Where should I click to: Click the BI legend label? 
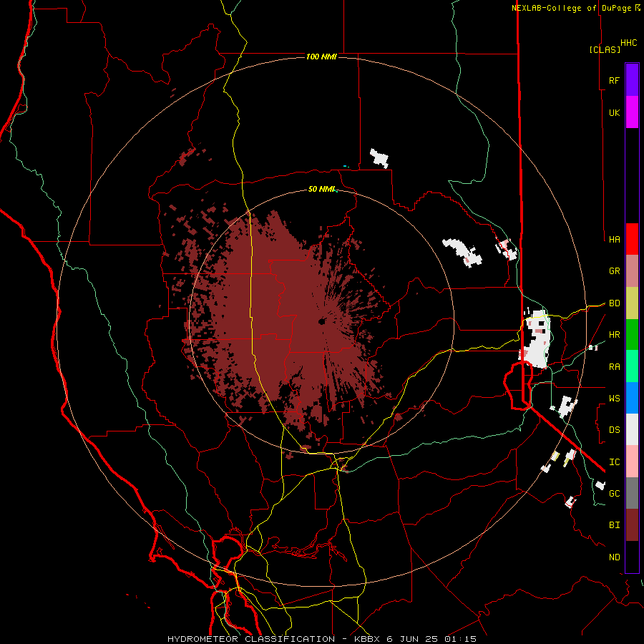coord(614,525)
